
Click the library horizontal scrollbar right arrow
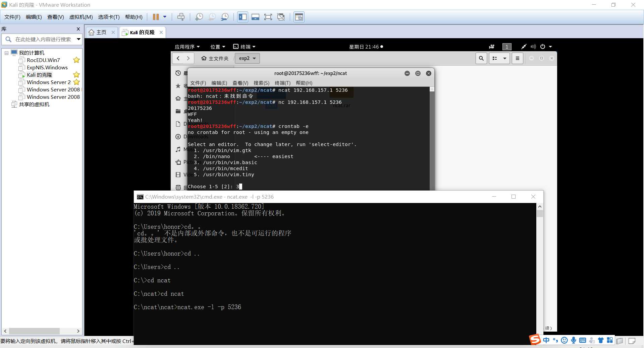point(78,331)
